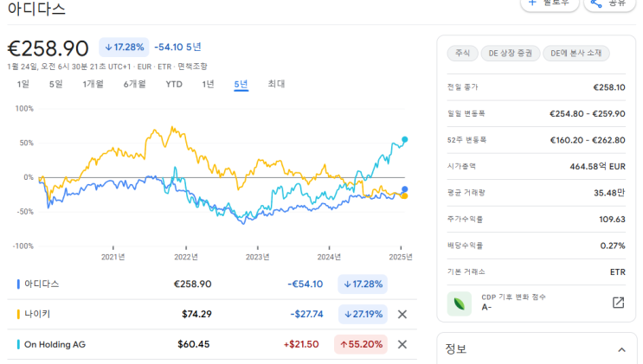Click the 주식 category chip

462,54
